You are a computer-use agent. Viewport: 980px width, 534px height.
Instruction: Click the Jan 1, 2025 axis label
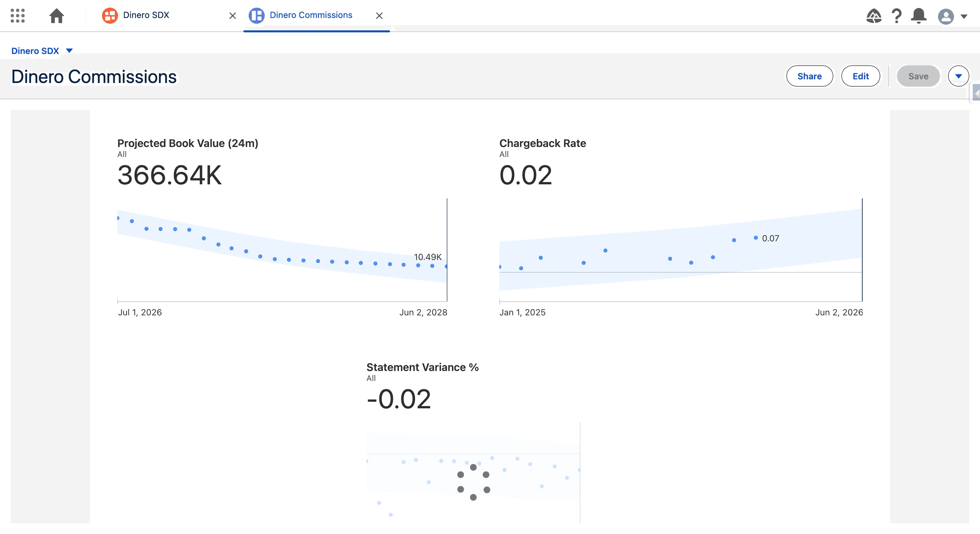[x=522, y=313]
